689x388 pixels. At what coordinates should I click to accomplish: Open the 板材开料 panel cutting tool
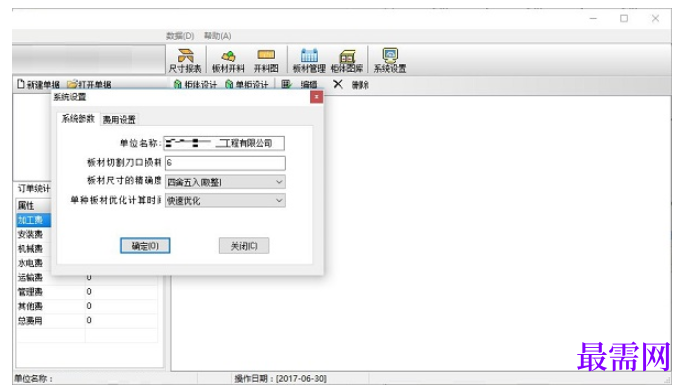[x=228, y=61]
